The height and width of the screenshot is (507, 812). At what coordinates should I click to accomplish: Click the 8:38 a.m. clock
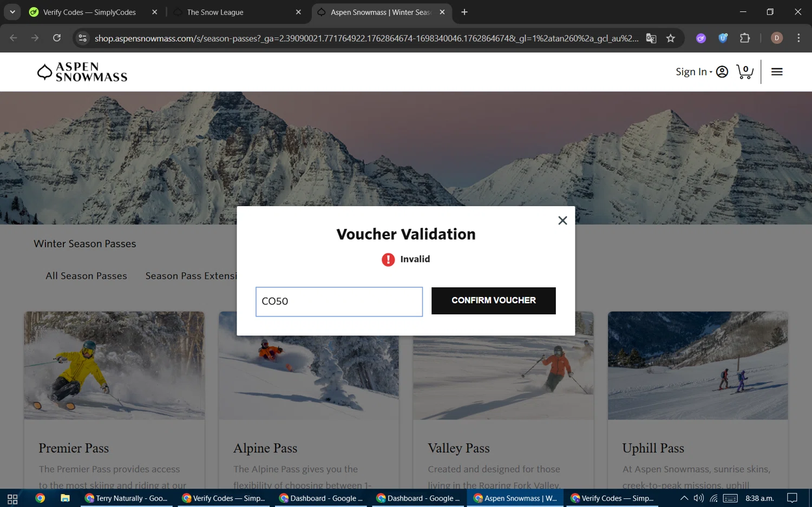pyautogui.click(x=759, y=498)
